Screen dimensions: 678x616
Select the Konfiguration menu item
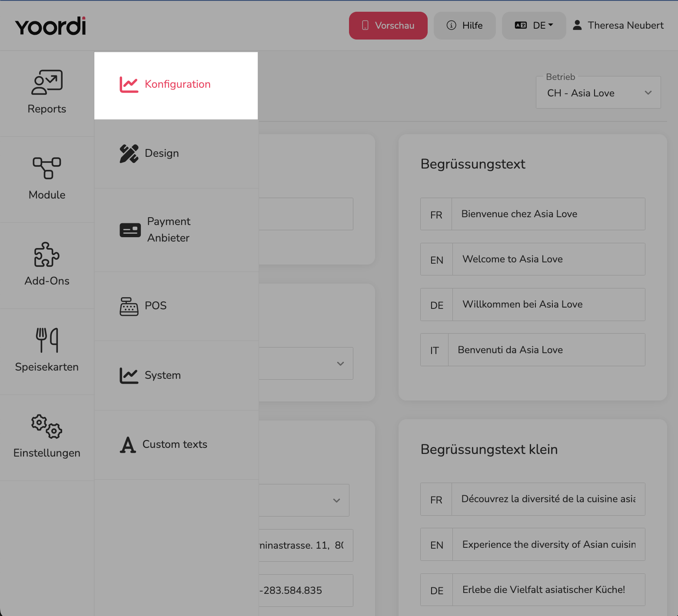pos(176,85)
